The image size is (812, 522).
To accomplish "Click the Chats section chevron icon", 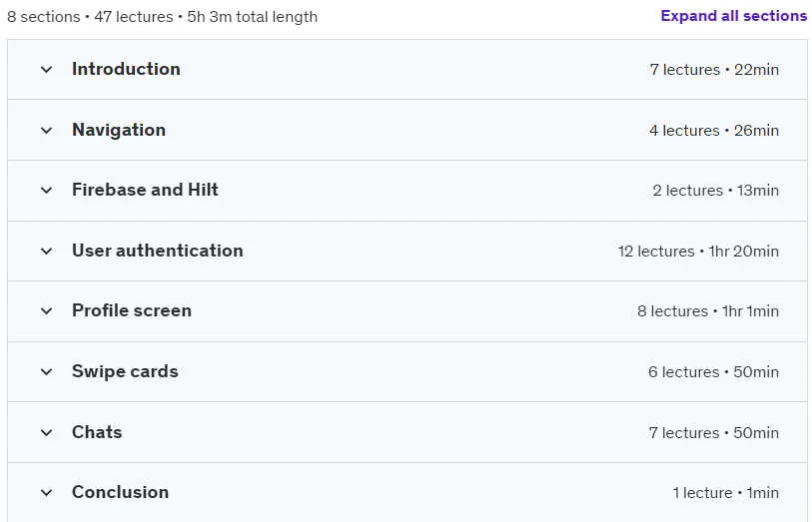I will [x=47, y=432].
